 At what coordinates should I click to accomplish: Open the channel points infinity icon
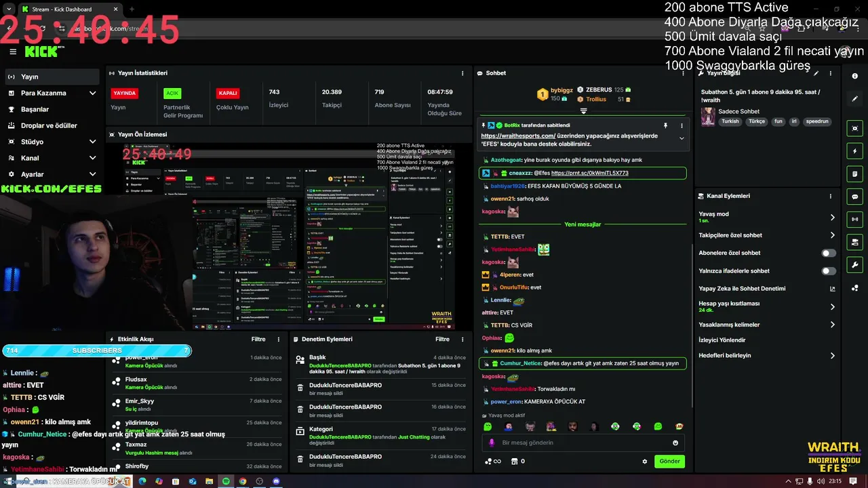pos(493,462)
